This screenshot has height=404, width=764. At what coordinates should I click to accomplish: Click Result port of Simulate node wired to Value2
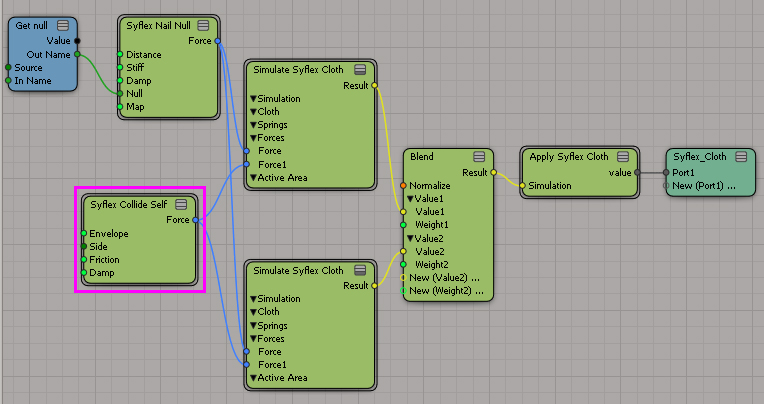point(374,286)
